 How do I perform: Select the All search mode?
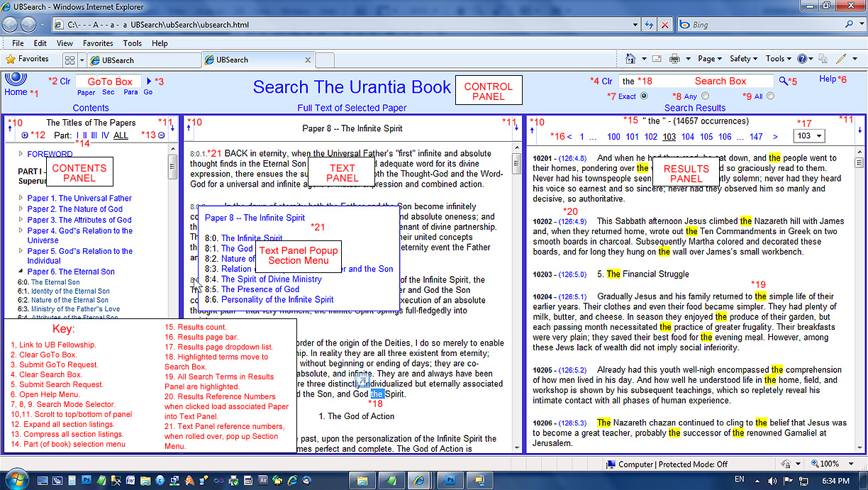(770, 96)
